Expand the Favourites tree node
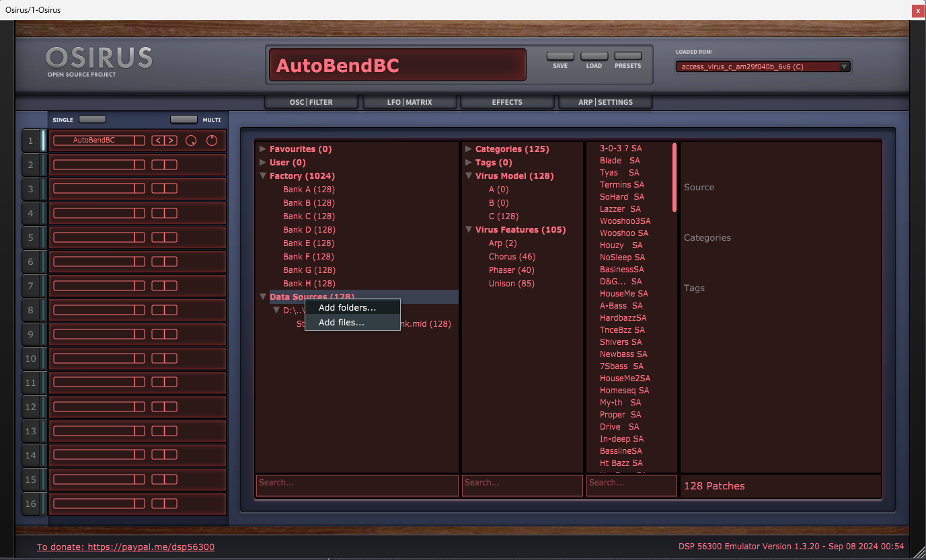 (x=263, y=149)
